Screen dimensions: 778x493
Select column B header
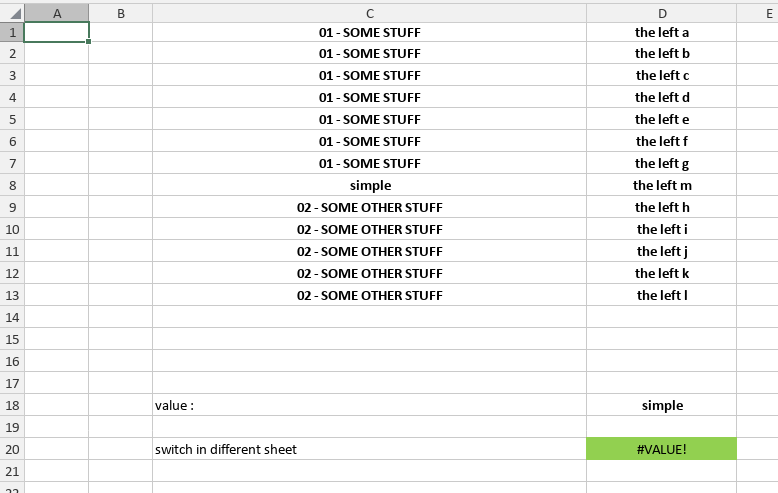(x=121, y=13)
